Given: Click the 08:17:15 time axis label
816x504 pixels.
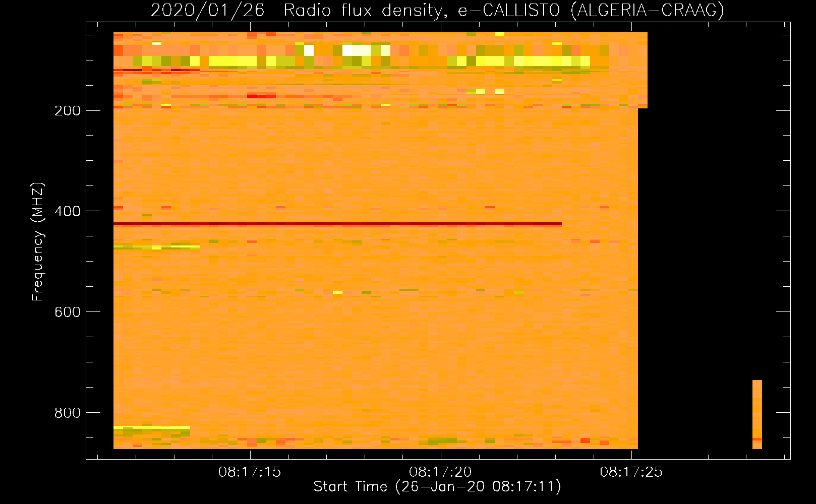Looking at the screenshot, I should pos(250,472).
